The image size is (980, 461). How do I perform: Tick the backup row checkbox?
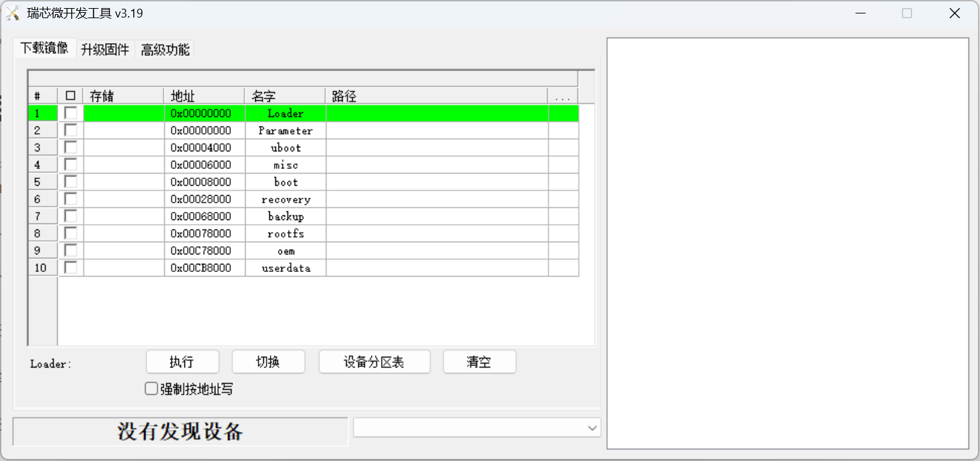tap(71, 216)
